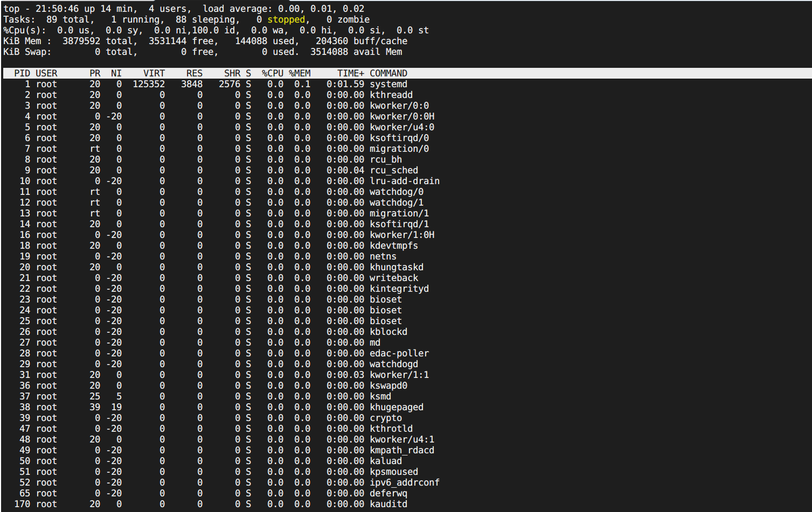The height and width of the screenshot is (512, 812).
Task: Click the "md" command name
Action: click(375, 342)
